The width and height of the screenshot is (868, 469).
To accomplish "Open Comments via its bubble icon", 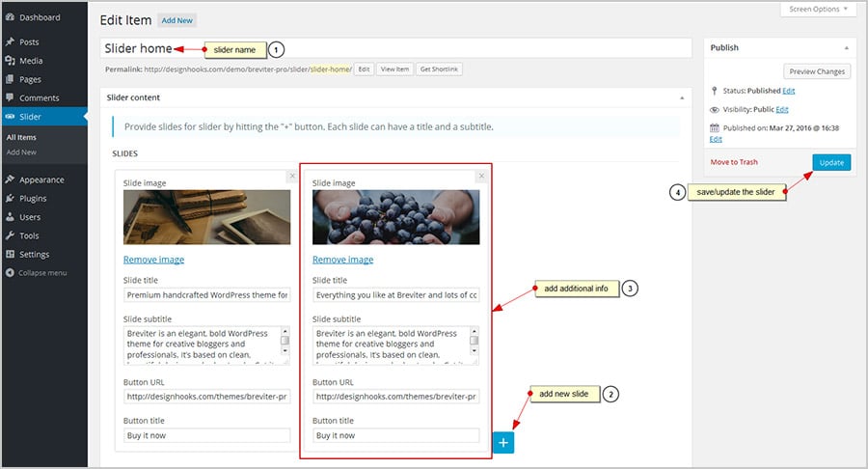I will click(x=10, y=97).
